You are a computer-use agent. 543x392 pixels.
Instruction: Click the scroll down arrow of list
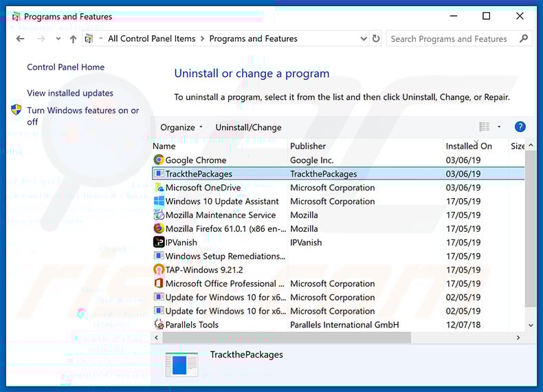click(x=531, y=325)
